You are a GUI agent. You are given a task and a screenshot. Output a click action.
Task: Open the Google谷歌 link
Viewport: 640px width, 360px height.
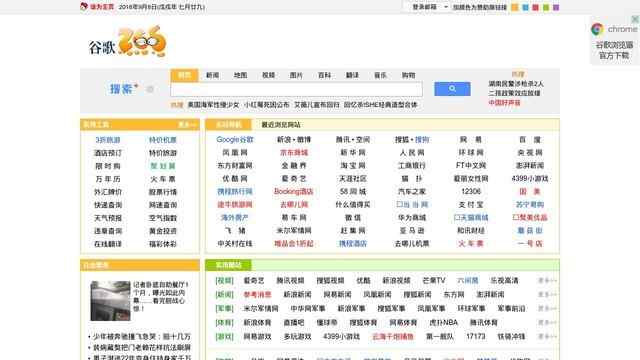(x=235, y=140)
